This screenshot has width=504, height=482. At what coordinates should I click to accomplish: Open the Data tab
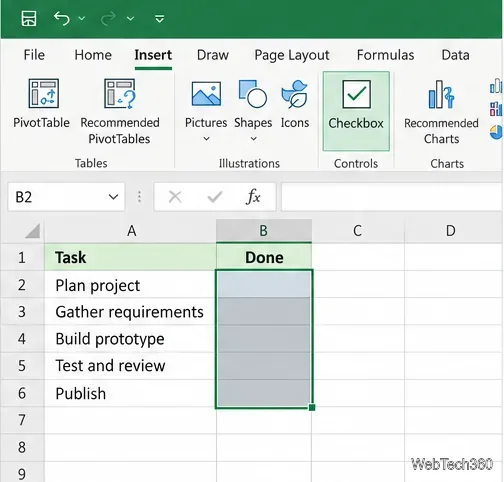tap(455, 55)
